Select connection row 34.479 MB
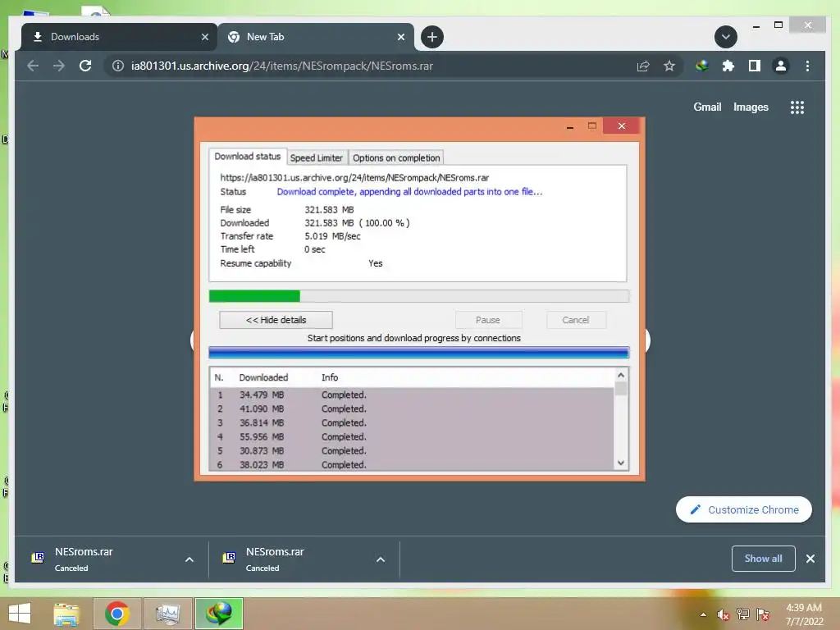Viewport: 840px width, 630px height. (412, 395)
